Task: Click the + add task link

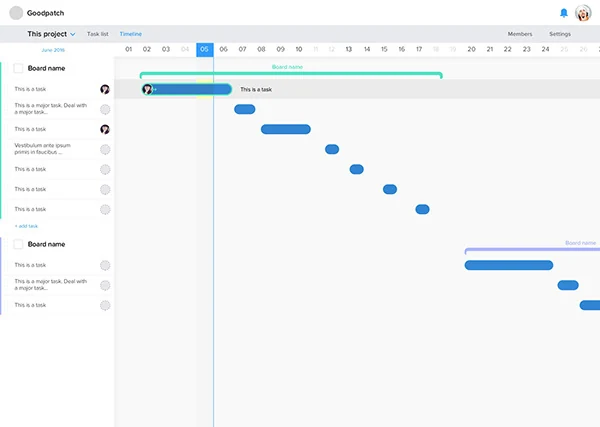Action: click(x=26, y=226)
